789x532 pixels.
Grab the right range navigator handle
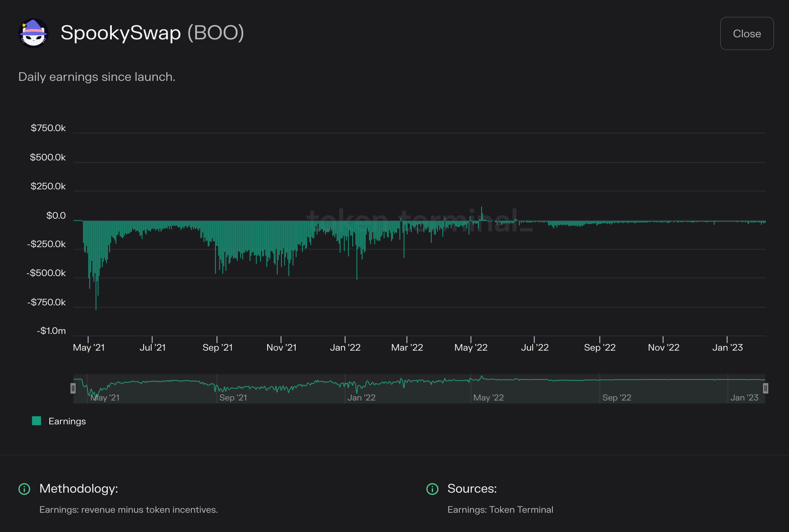pyautogui.click(x=766, y=388)
